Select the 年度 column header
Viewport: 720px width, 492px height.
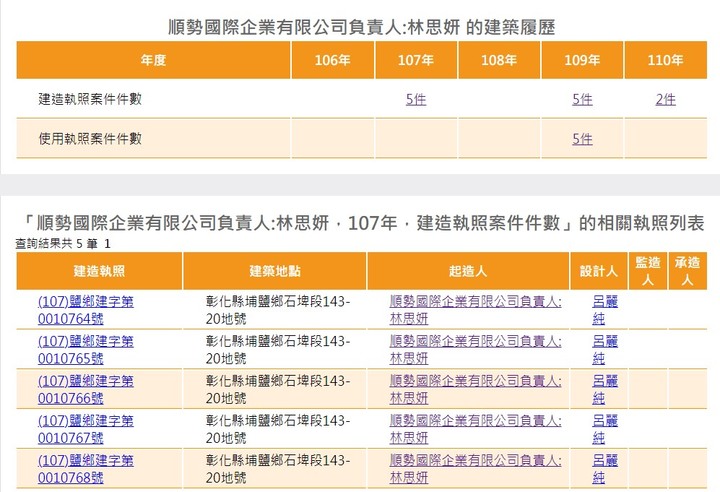[153, 60]
